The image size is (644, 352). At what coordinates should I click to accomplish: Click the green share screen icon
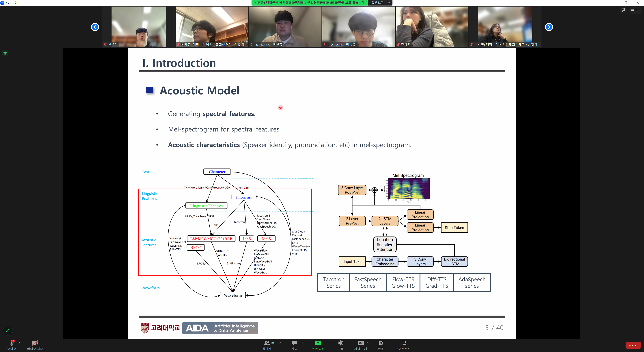click(x=318, y=343)
